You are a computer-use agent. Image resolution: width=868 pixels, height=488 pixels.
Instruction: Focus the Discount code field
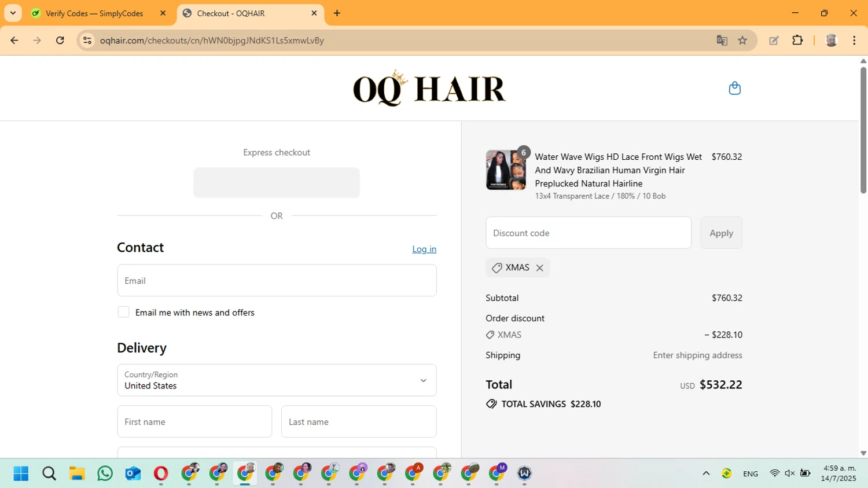(589, 233)
